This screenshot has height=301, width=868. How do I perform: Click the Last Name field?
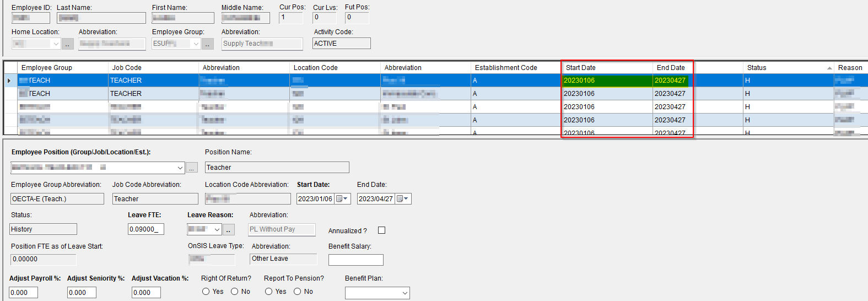101,18
